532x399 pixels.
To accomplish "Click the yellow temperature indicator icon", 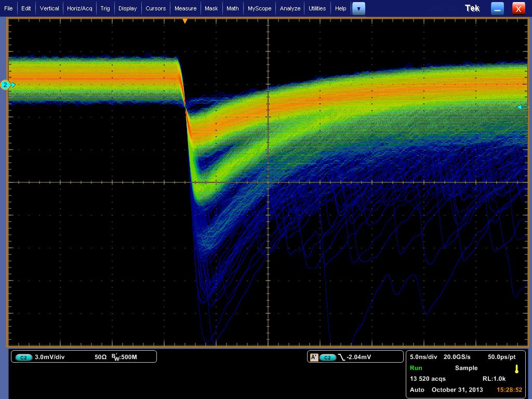I will 516,369.
